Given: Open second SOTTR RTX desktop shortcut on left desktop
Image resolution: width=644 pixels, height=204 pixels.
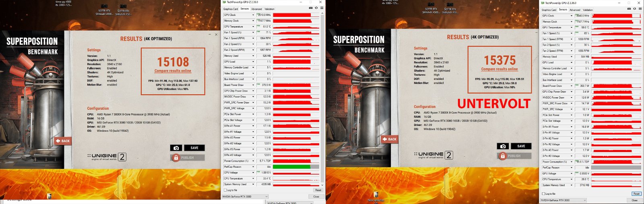Looking at the screenshot, I should pyautogui.click(x=123, y=10).
